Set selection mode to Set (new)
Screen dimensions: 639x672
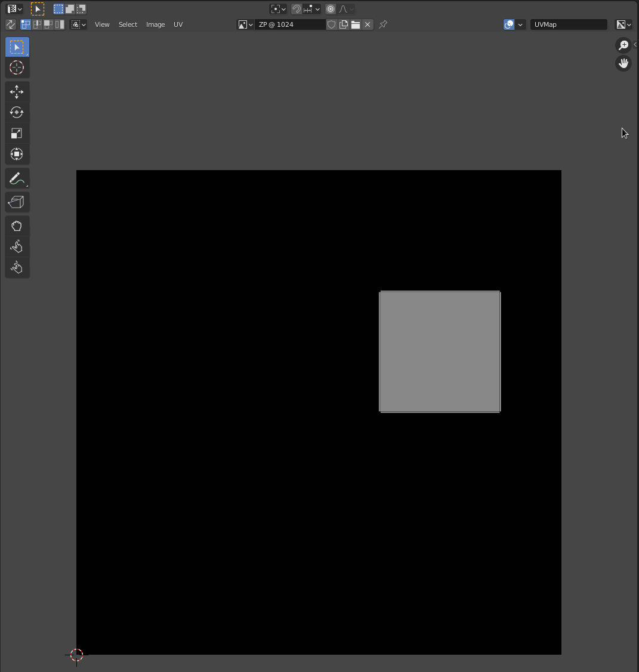click(58, 9)
